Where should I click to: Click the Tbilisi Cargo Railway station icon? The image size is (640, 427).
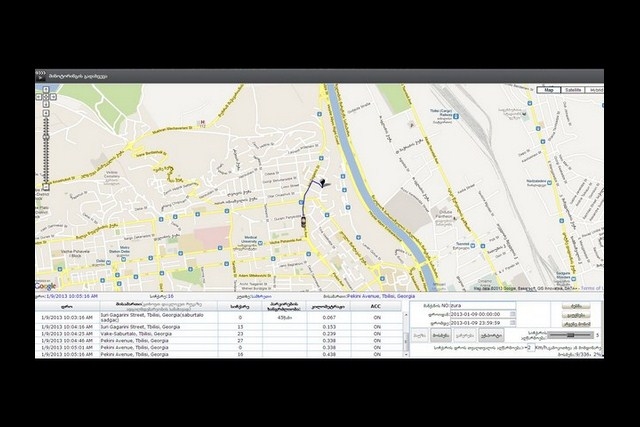(x=456, y=116)
